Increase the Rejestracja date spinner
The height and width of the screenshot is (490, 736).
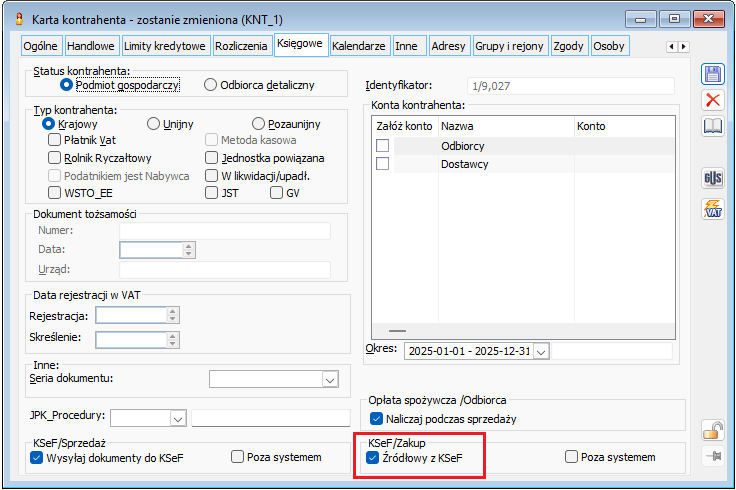[x=173, y=311]
